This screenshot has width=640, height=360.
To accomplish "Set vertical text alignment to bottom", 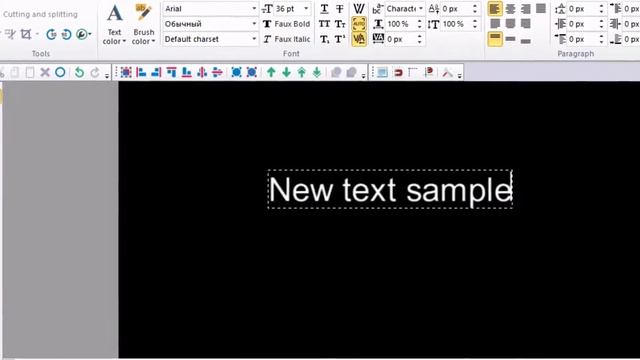I will click(x=526, y=40).
